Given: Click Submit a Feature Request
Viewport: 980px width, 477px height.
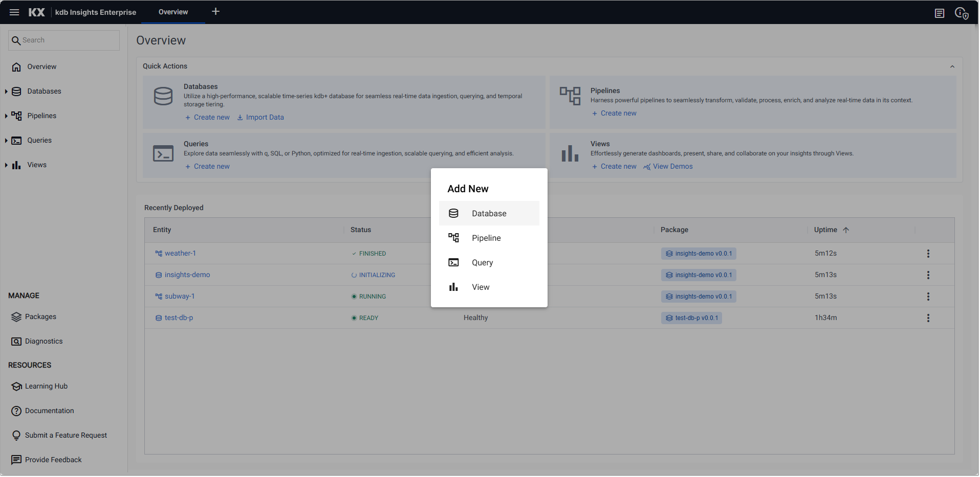Looking at the screenshot, I should (x=66, y=436).
